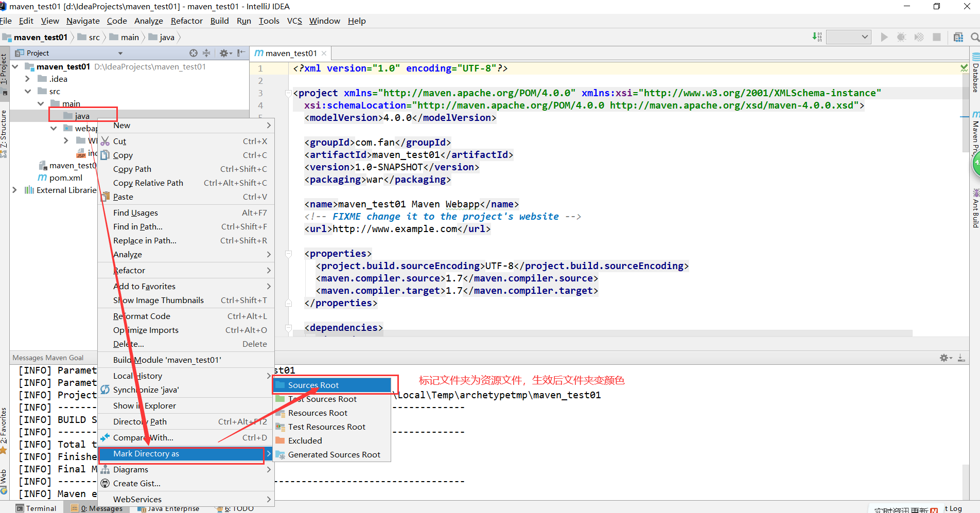Click the Run play icon in toolbar
The image size is (980, 513).
(884, 37)
